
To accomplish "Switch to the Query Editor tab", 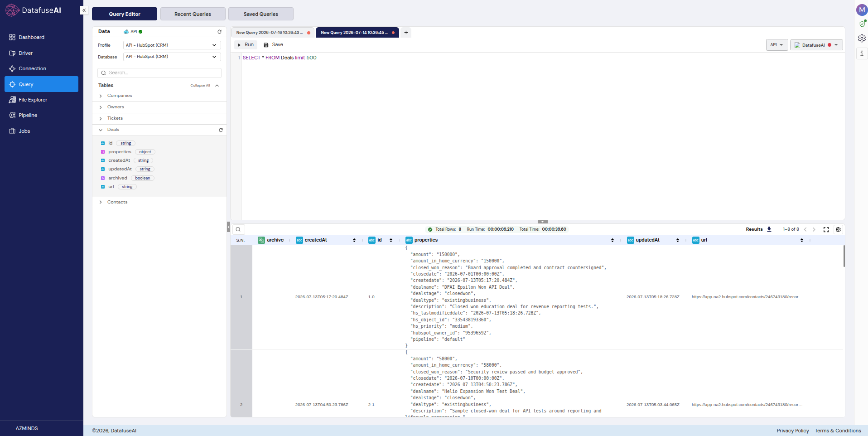I will click(125, 14).
